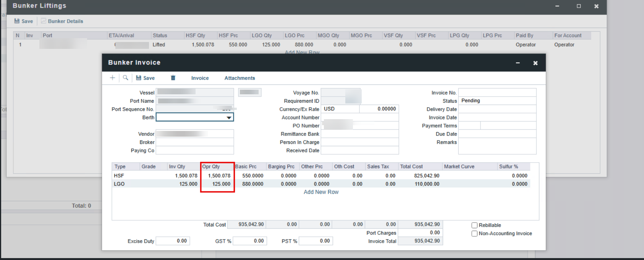Click the Currency USD field
Screen dimensions: 644x260
tap(340, 109)
